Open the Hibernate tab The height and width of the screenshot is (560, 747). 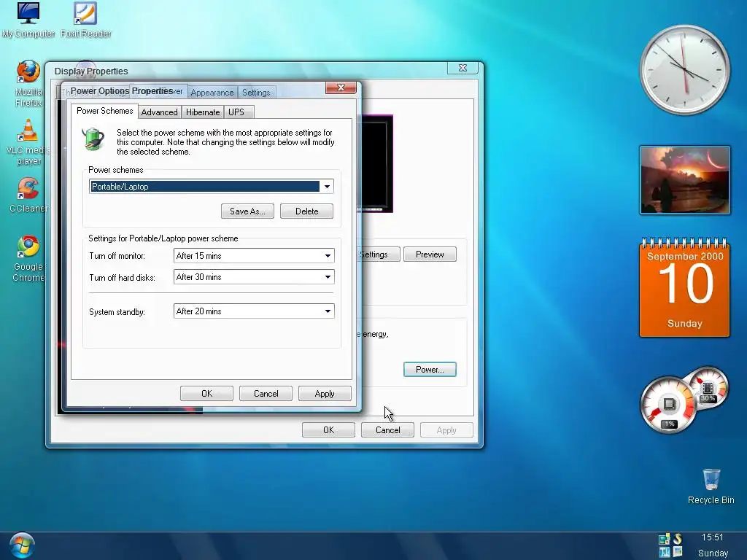pyautogui.click(x=203, y=112)
